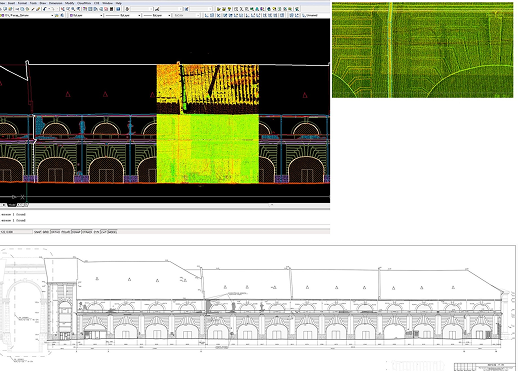Open the Draw menu
Viewport: 519px width, 371px height.
pos(43,3)
